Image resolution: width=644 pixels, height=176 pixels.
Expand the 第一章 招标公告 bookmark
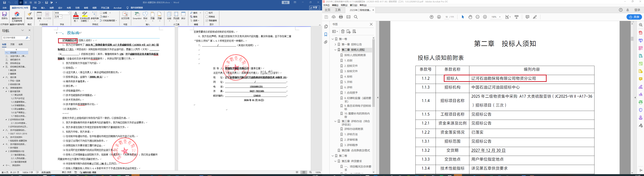[336, 44]
